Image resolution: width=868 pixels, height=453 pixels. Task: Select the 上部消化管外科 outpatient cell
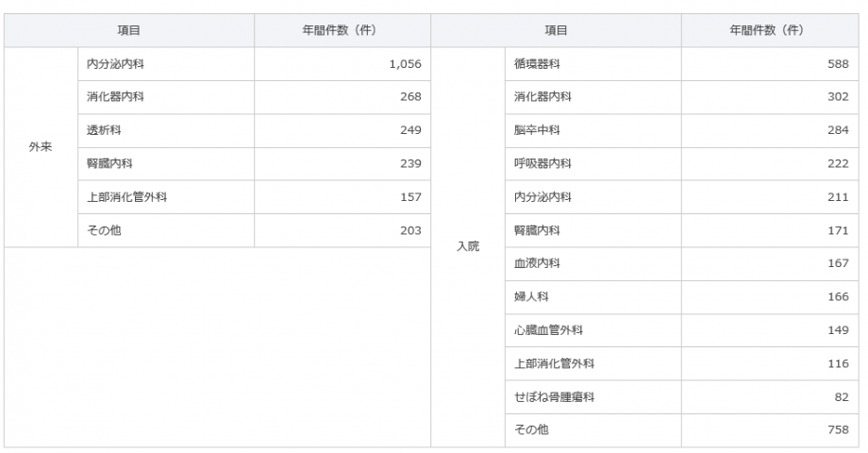[x=166, y=196]
